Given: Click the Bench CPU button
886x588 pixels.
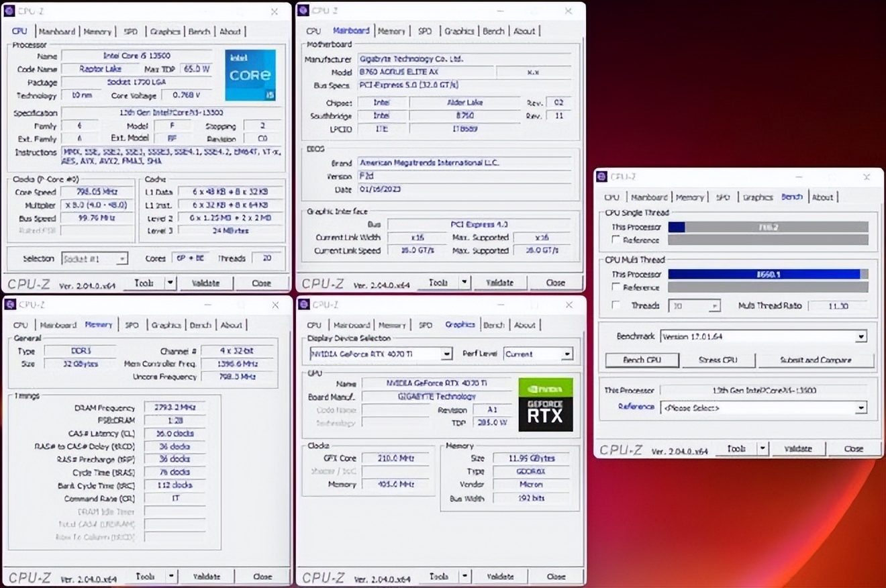Looking at the screenshot, I should point(642,360).
